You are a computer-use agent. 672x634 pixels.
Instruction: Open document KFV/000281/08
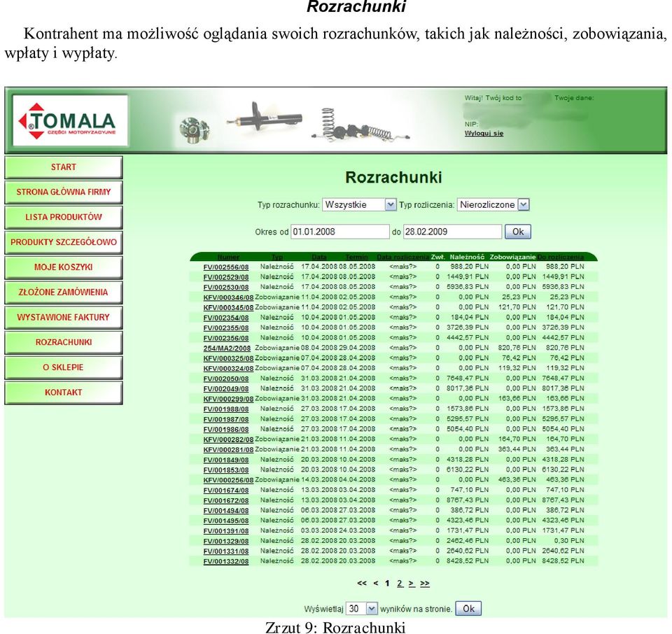tap(228, 450)
